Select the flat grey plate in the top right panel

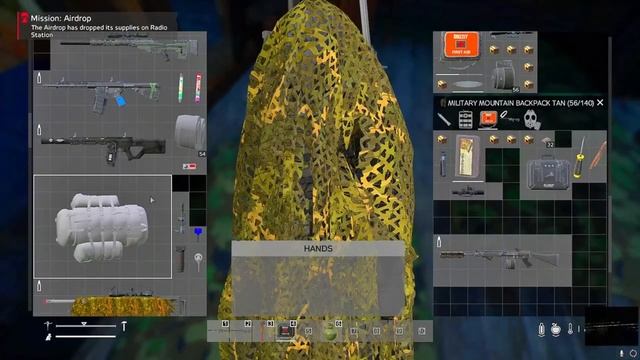click(467, 84)
